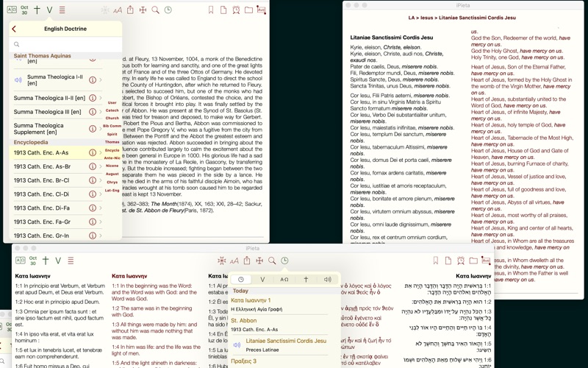The height and width of the screenshot is (368, 588).
Task: Click the alarm clock icon in bottom window toolbar
Action: (461, 261)
